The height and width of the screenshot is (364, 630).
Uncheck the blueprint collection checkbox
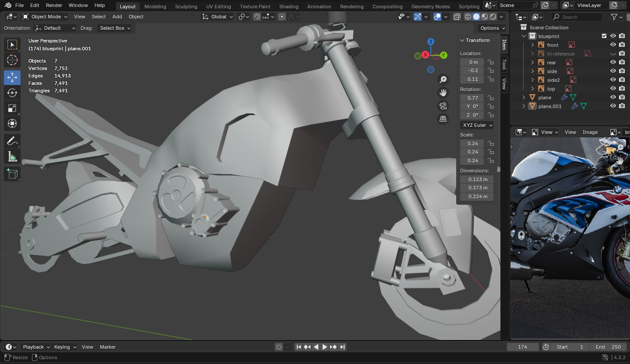[x=604, y=36]
